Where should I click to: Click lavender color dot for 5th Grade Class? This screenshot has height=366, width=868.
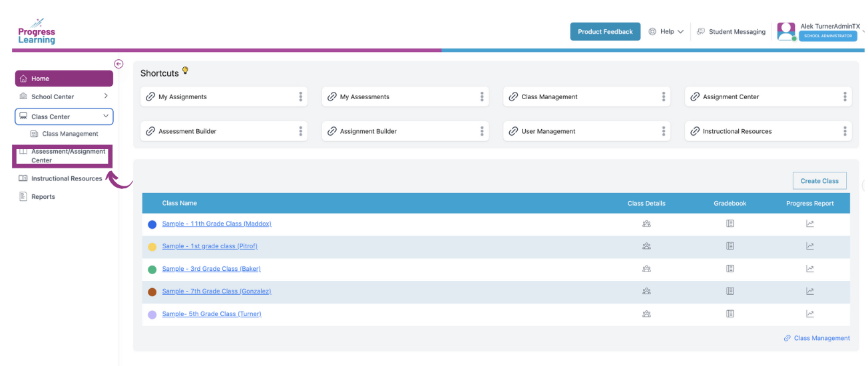tap(152, 314)
